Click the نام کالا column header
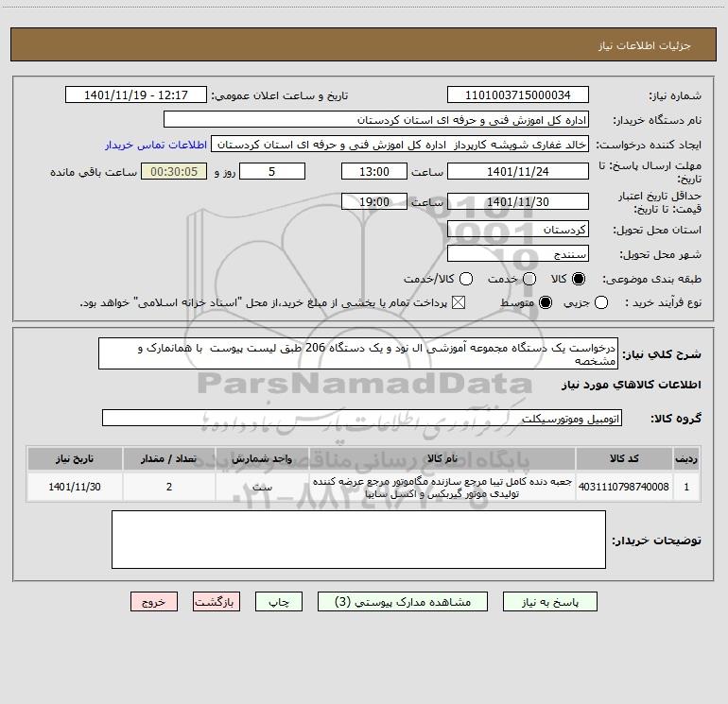This screenshot has width=728, height=704. (x=442, y=458)
